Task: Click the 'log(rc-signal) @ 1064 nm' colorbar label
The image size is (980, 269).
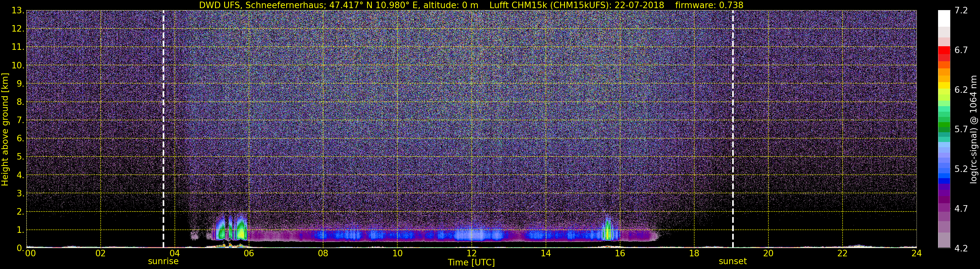Action: (973, 130)
